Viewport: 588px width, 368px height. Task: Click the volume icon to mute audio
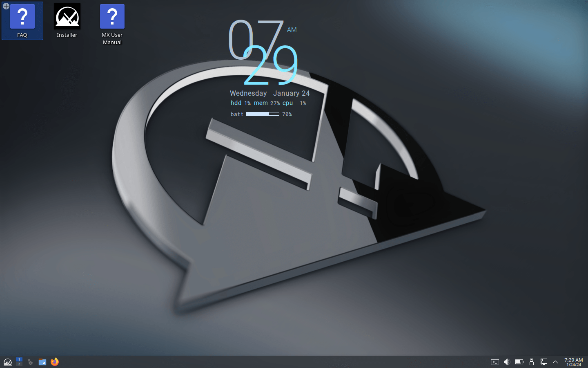click(507, 362)
